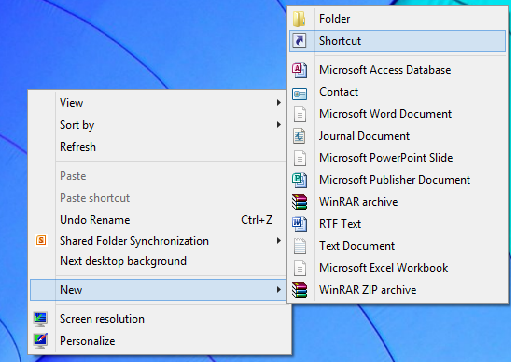The height and width of the screenshot is (362, 511).
Task: Open the Sort by menu entry
Action: [157, 125]
